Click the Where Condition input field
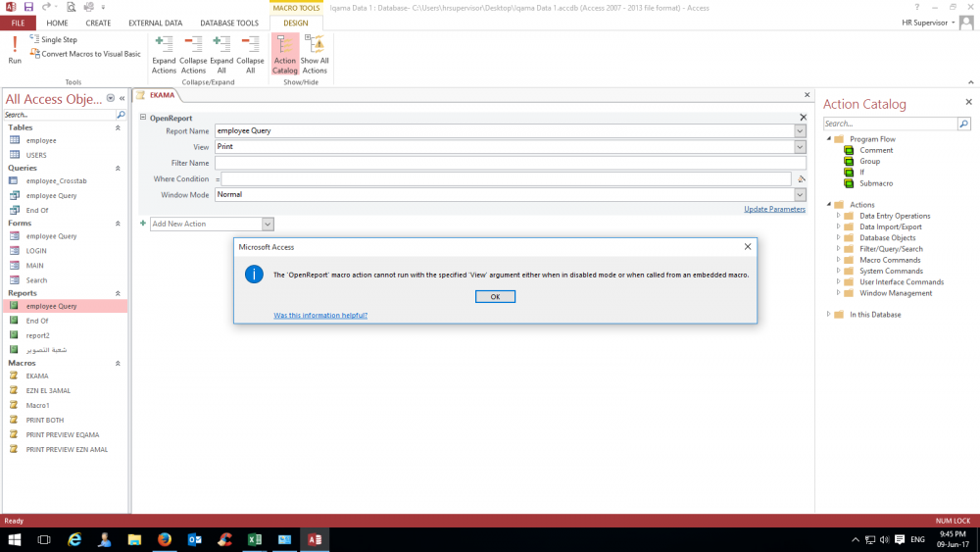 point(506,178)
